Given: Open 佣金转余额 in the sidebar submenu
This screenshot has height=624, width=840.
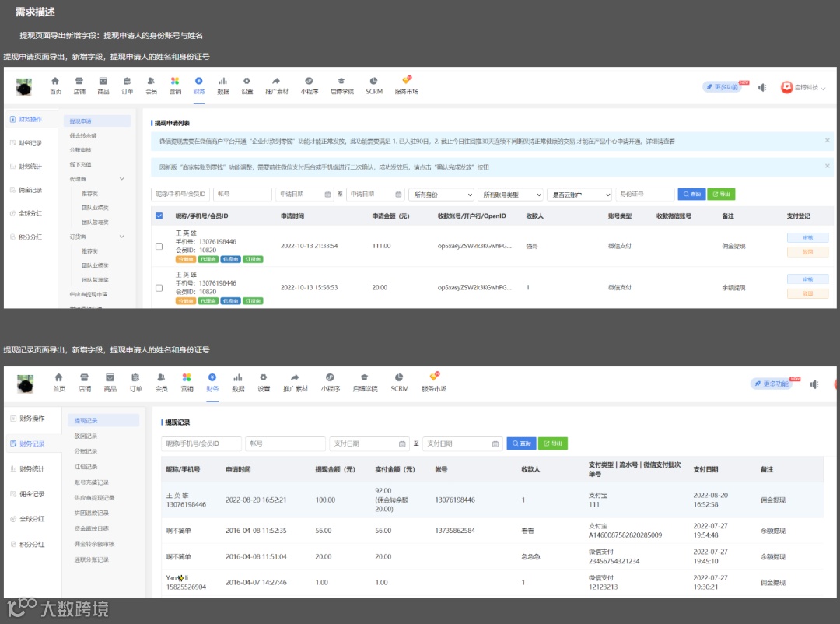Looking at the screenshot, I should tap(83, 135).
